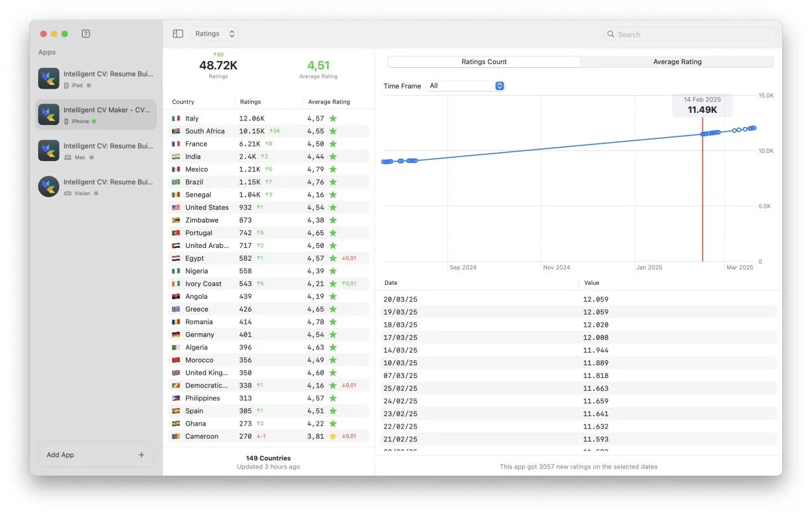This screenshot has width=812, height=515.
Task: Select the Portugal country row
Action: click(x=269, y=233)
